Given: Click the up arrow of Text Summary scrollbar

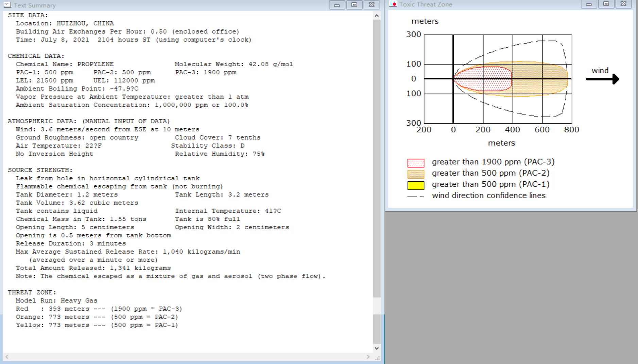Looking at the screenshot, I should tap(377, 16).
